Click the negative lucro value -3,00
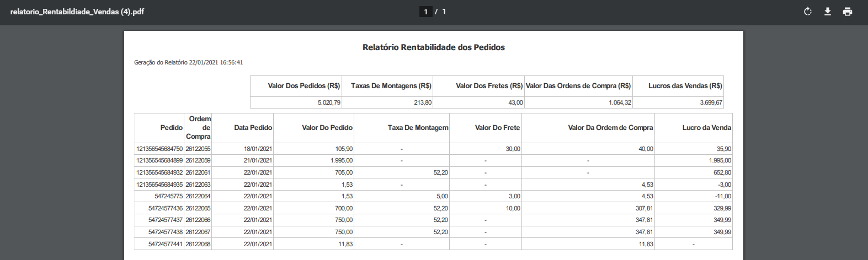 click(725, 185)
